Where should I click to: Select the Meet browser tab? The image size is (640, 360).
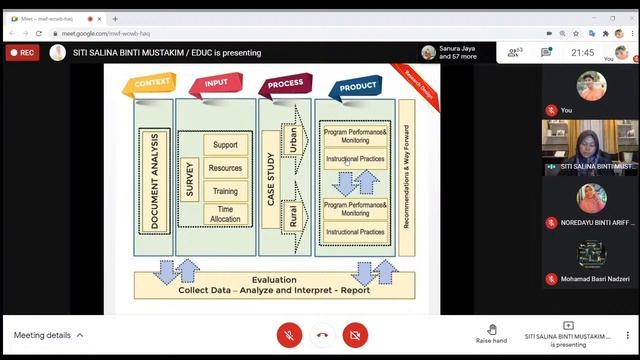pyautogui.click(x=55, y=19)
